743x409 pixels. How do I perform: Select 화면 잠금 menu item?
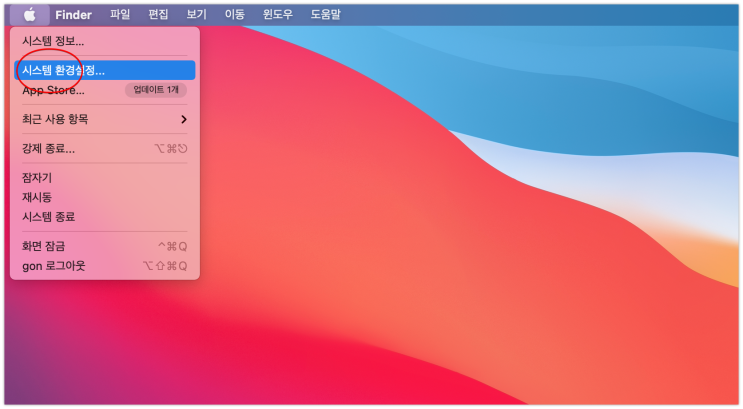click(x=104, y=246)
